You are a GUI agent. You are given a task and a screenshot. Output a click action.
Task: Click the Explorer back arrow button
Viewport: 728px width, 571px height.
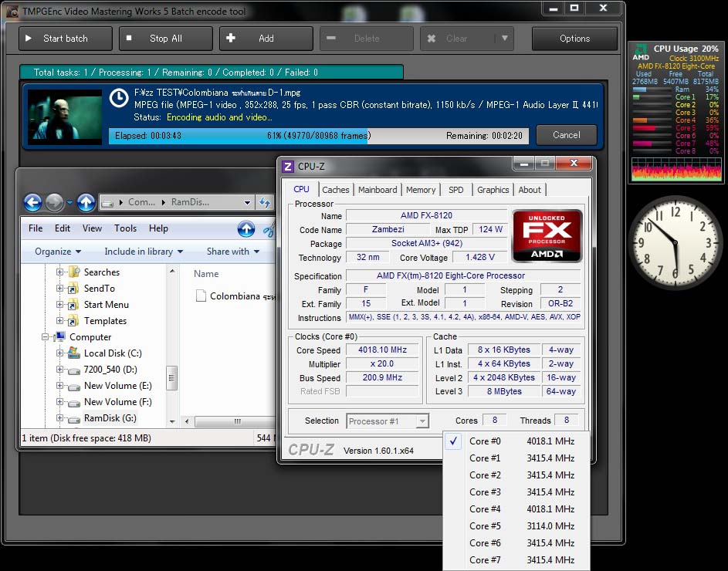pyautogui.click(x=32, y=202)
